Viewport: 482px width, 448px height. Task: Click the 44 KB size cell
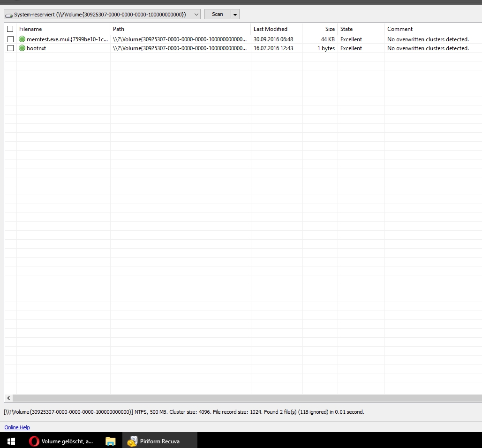point(328,39)
